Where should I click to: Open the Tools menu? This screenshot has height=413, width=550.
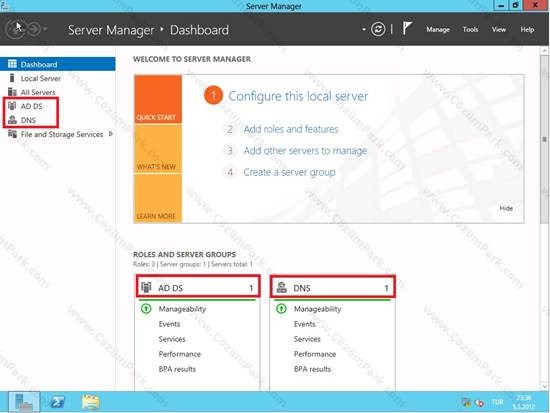[470, 29]
